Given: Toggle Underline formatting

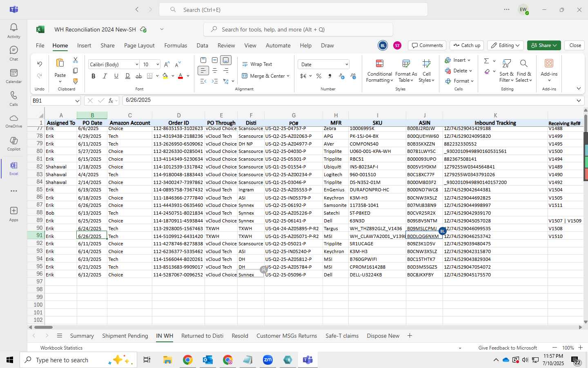Looking at the screenshot, I should 116,76.
